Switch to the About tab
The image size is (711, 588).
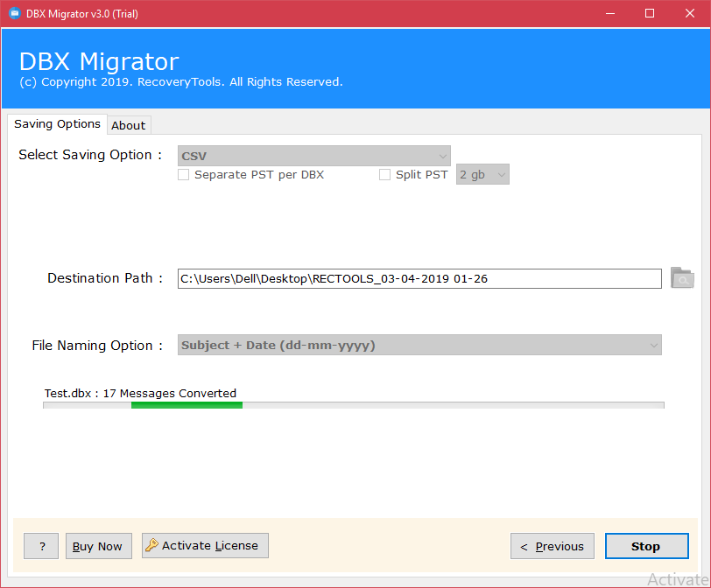pos(129,125)
